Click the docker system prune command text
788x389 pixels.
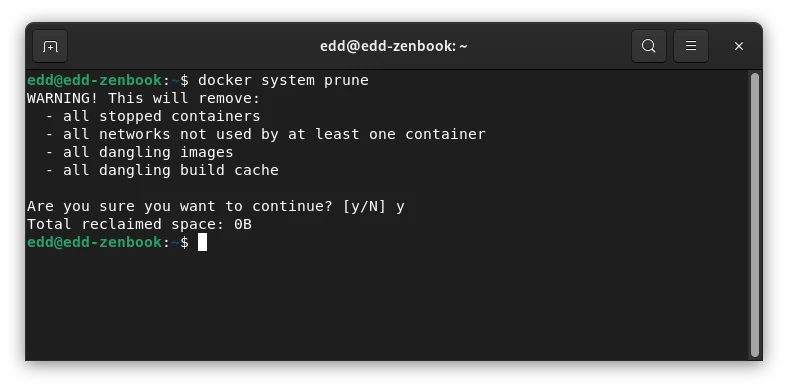283,80
